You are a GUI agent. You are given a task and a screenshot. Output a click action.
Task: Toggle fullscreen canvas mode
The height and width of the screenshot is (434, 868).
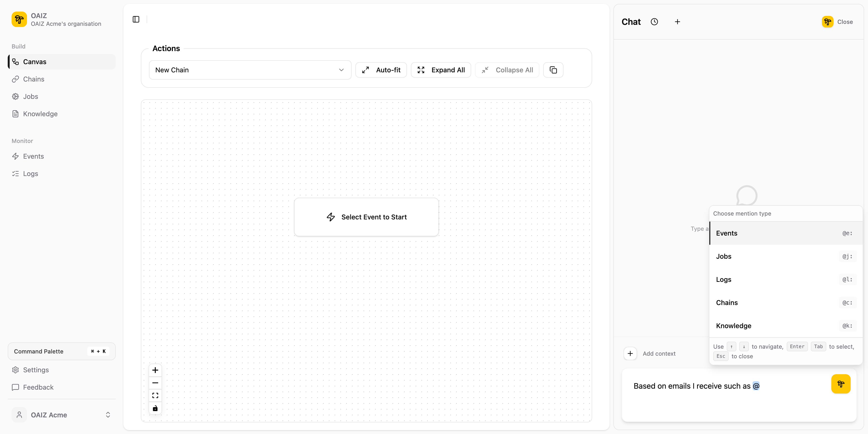155,395
